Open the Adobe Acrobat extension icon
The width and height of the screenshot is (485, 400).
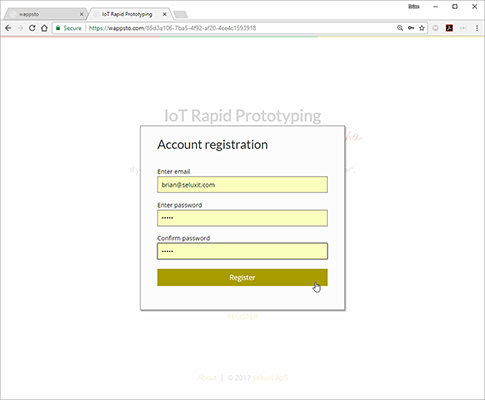pyautogui.click(x=449, y=28)
